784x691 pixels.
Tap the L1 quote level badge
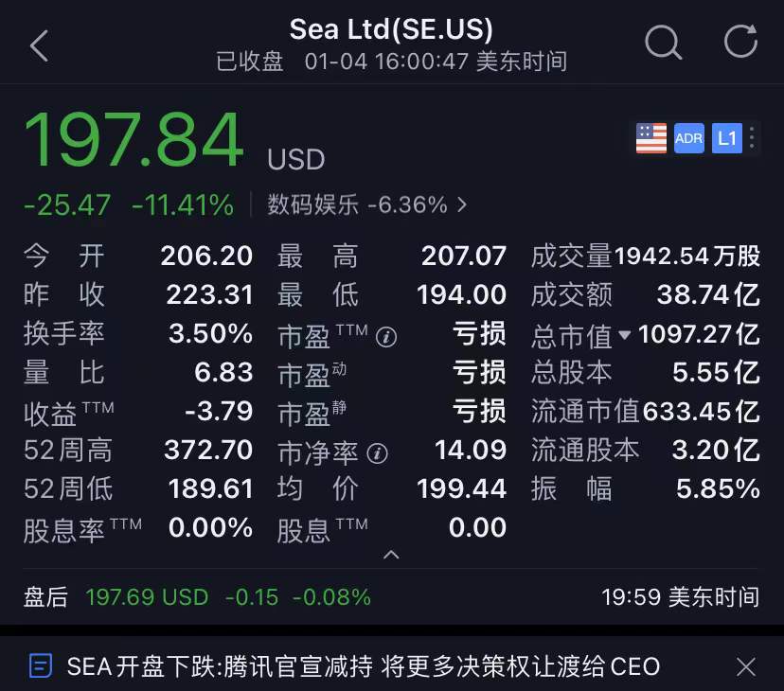(727, 138)
